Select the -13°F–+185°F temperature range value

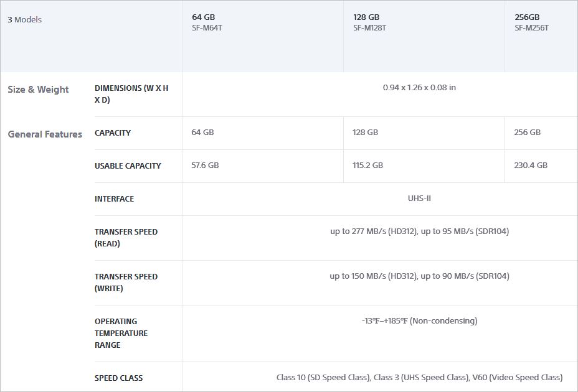point(419,321)
